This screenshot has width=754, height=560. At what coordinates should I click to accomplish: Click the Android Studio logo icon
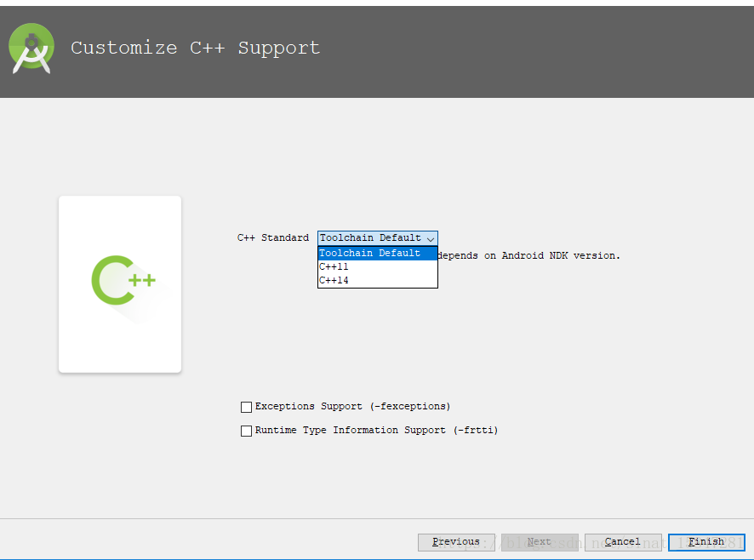coord(31,49)
